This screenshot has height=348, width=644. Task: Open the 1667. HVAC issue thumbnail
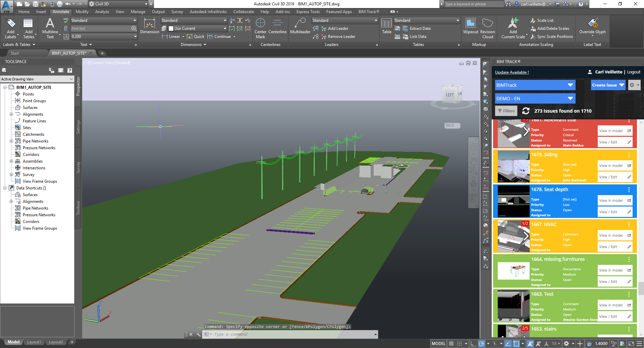pyautogui.click(x=514, y=236)
